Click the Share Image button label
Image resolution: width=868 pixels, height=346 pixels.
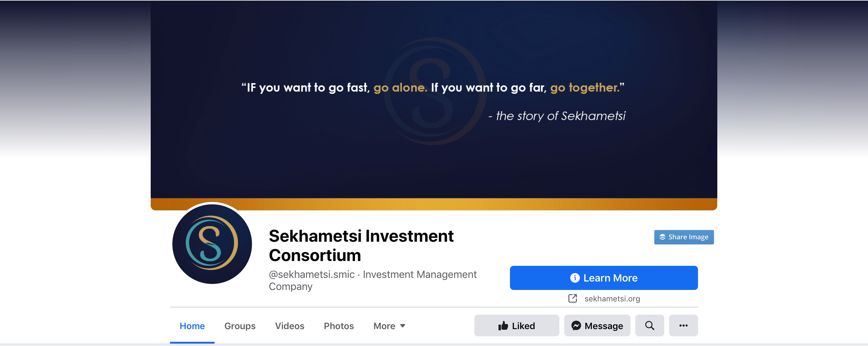tap(688, 237)
